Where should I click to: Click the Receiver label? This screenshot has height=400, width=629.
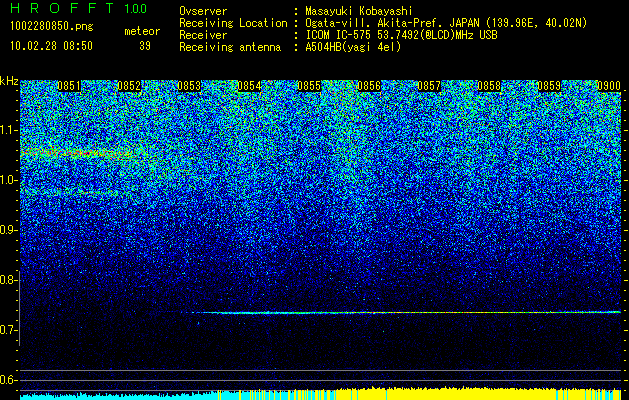(203, 35)
